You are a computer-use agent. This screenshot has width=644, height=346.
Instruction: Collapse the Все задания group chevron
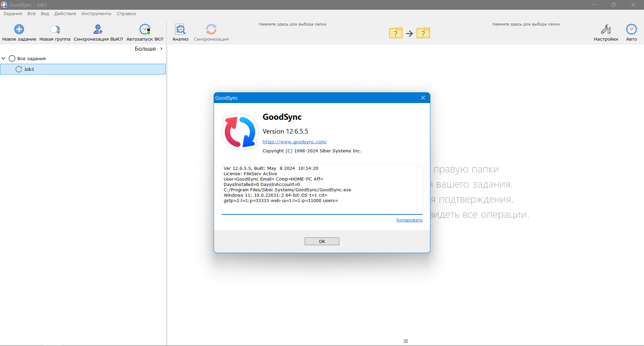click(x=3, y=58)
